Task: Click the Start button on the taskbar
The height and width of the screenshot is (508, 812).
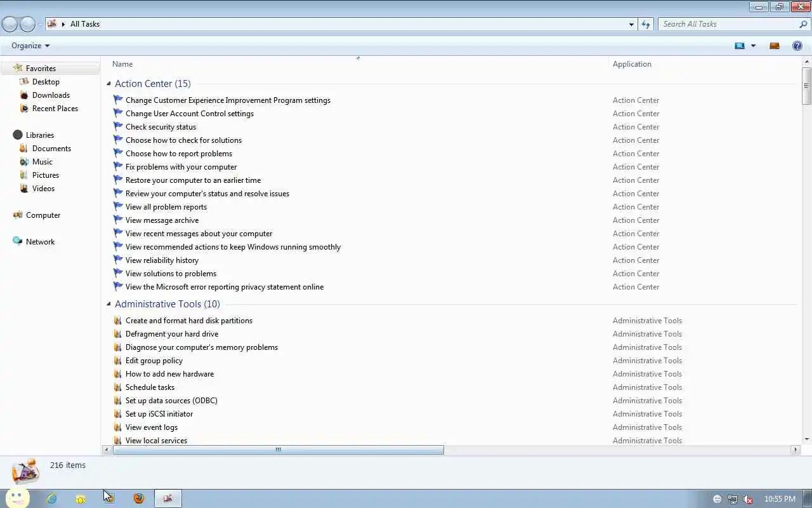Action: click(18, 498)
